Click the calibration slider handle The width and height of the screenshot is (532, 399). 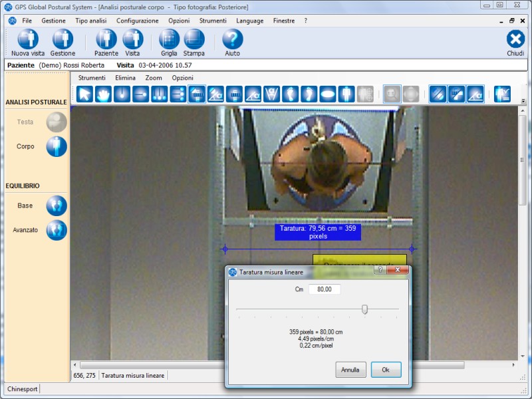click(x=364, y=309)
